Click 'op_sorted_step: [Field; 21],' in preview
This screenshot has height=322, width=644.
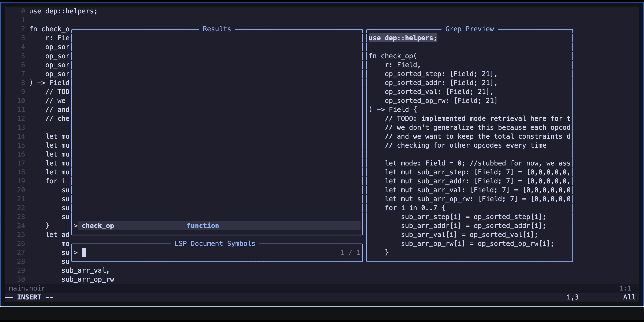click(x=441, y=74)
